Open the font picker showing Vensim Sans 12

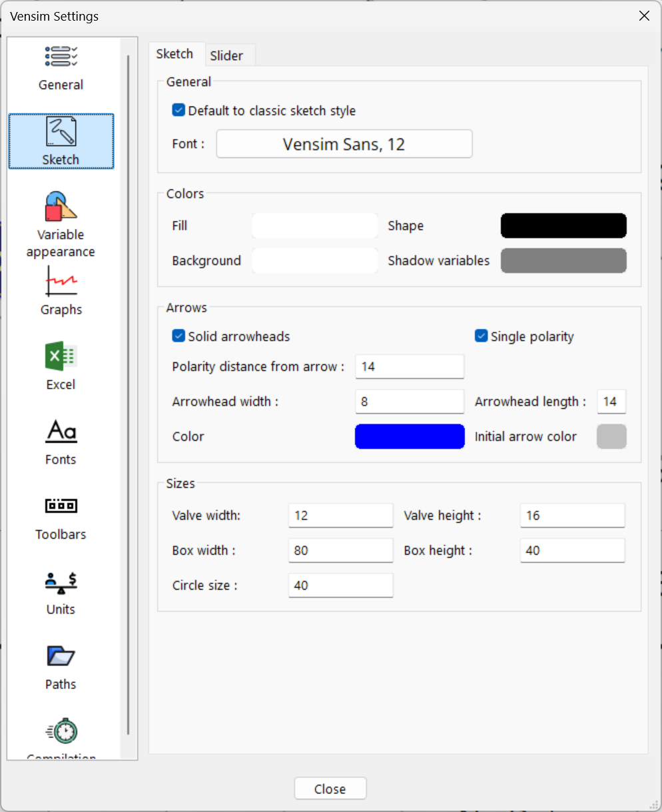[344, 143]
